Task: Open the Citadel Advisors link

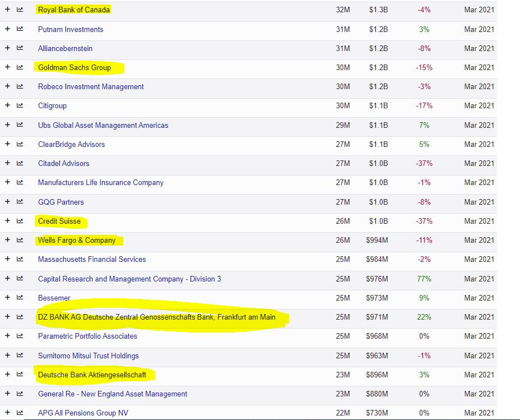Action: tap(64, 164)
